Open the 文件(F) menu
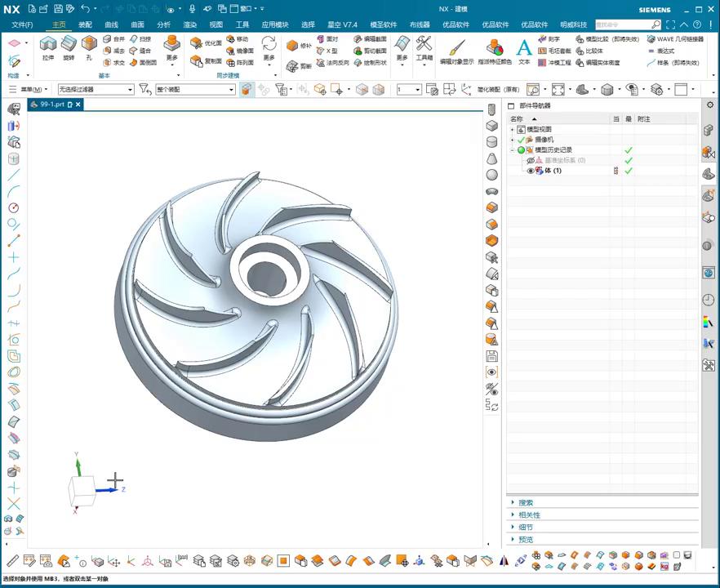The width and height of the screenshot is (720, 588). pyautogui.click(x=23, y=24)
